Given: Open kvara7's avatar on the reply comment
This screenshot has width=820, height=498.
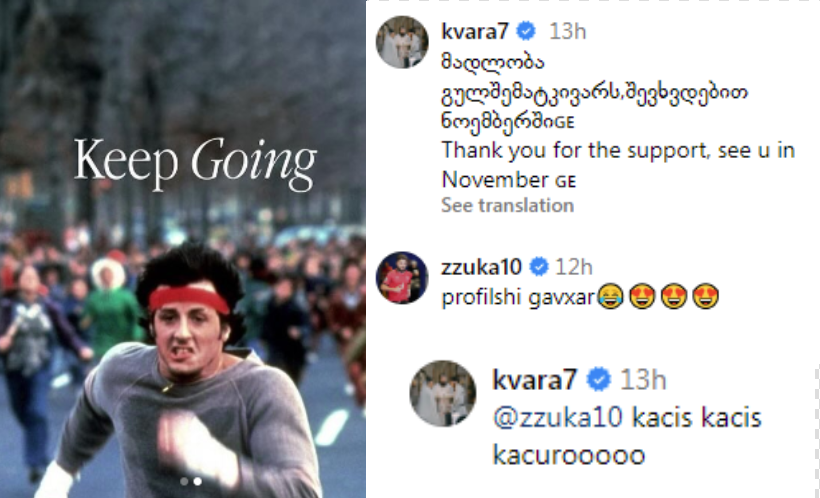Looking at the screenshot, I should click(443, 393).
